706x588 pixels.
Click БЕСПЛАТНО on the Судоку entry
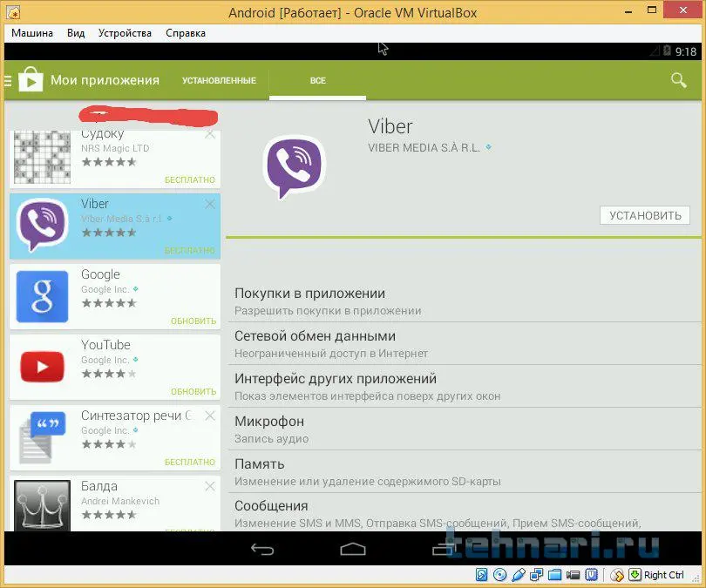click(x=189, y=179)
